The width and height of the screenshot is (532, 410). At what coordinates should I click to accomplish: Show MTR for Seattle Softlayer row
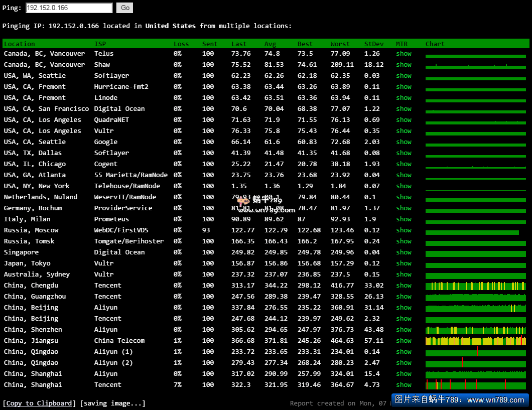pos(404,76)
